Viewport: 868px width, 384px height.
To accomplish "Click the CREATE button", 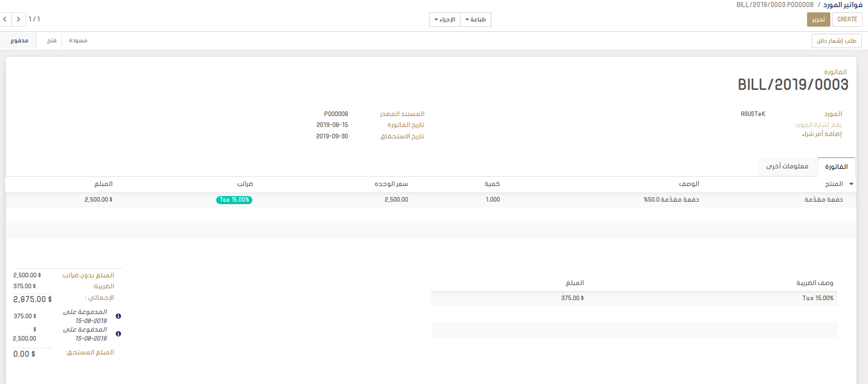I will tap(847, 20).
